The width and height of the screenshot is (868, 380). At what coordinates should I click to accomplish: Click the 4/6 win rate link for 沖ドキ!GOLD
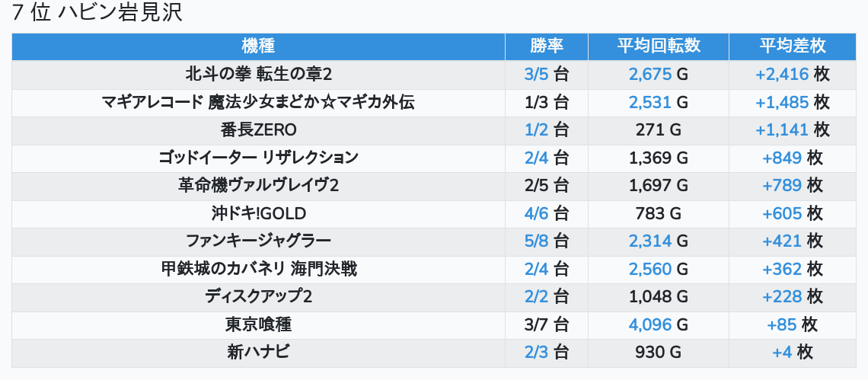point(537,213)
